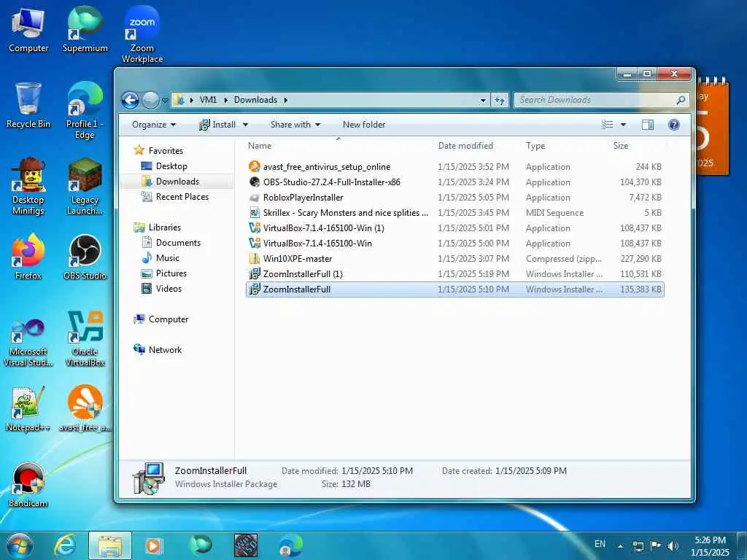Launch Oracle VirtualBox desktop shortcut
The image size is (747, 560).
pos(85,339)
